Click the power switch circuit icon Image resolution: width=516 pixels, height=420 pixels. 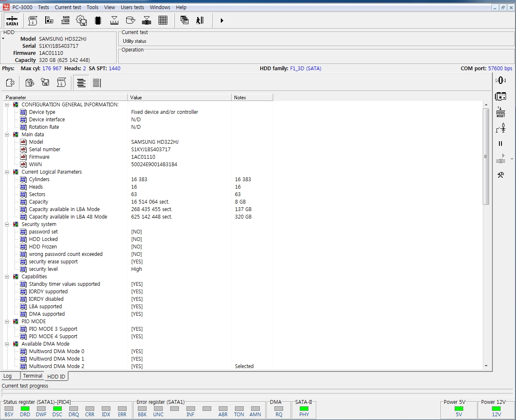pos(501,128)
